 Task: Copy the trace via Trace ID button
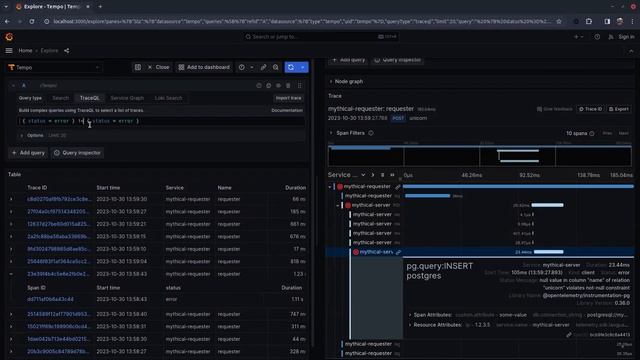point(590,109)
